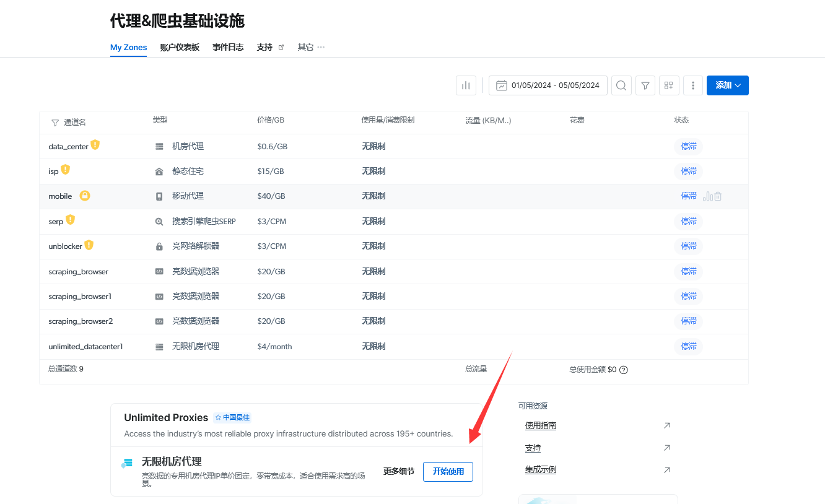
Task: Open the date range 01/05/2024 - 05/05/2024 picker
Action: tap(548, 85)
